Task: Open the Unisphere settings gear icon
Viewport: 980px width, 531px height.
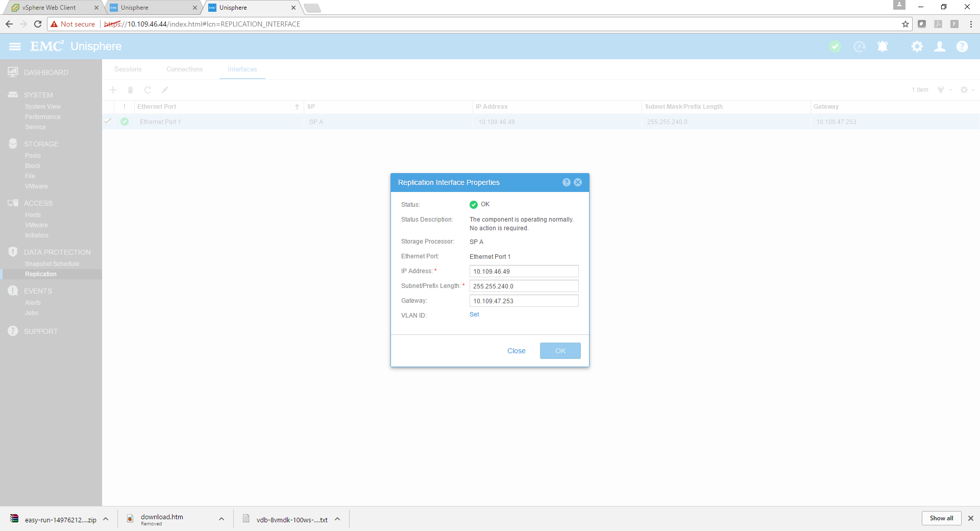Action: (917, 46)
